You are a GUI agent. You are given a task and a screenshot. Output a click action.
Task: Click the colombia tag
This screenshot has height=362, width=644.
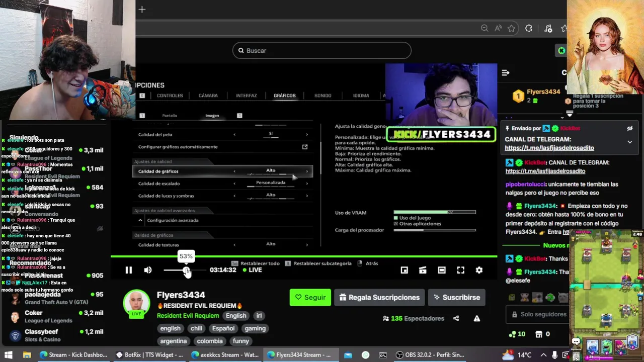210,341
